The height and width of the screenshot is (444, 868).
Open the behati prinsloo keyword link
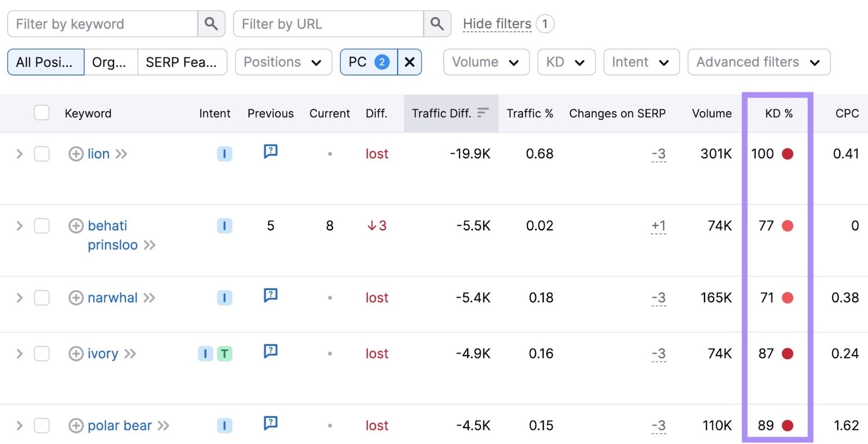(x=113, y=235)
